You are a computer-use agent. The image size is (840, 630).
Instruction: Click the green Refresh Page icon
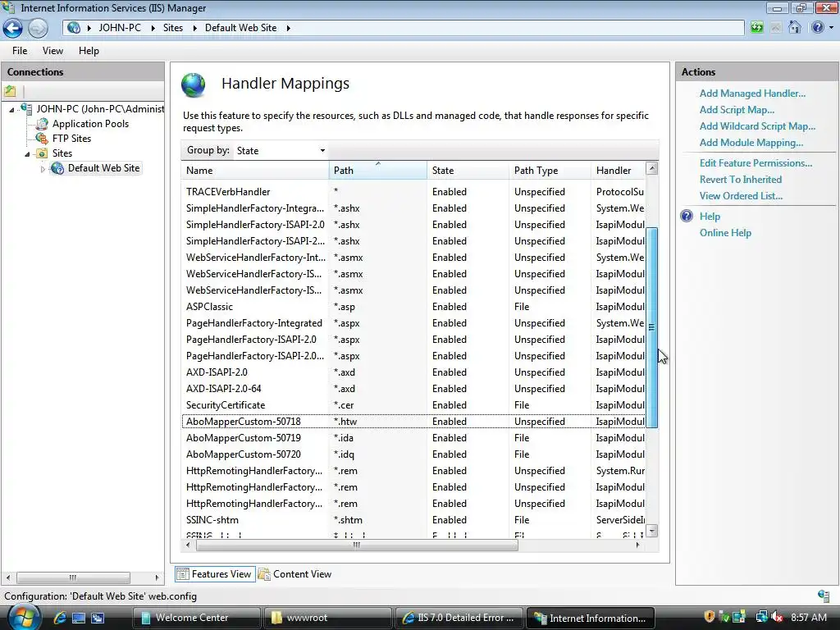click(756, 27)
